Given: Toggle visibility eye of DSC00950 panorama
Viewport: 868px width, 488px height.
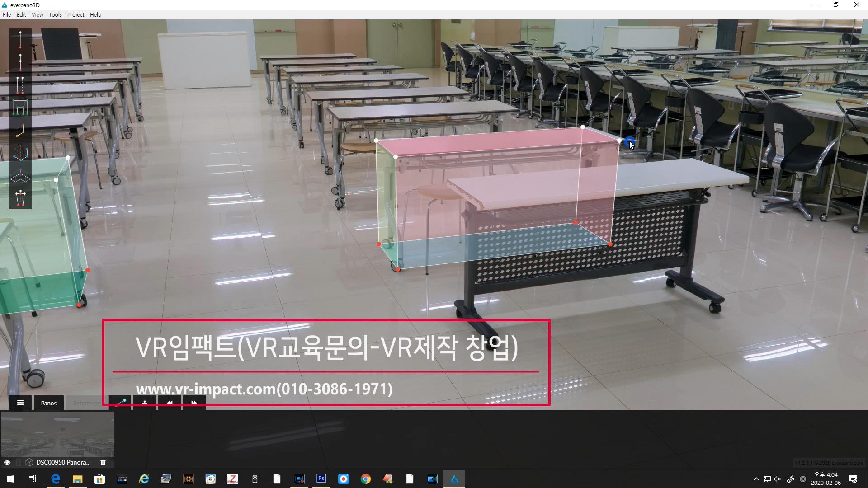Looking at the screenshot, I should 7,462.
